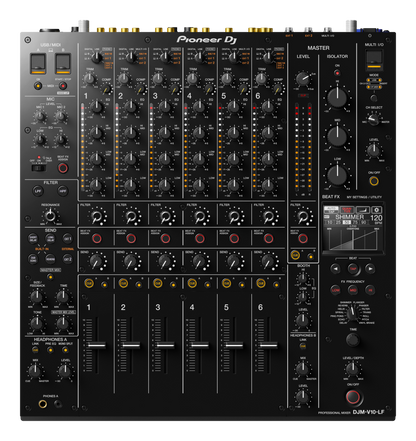
Task: Select the HPF filter button
Action: pos(62,191)
